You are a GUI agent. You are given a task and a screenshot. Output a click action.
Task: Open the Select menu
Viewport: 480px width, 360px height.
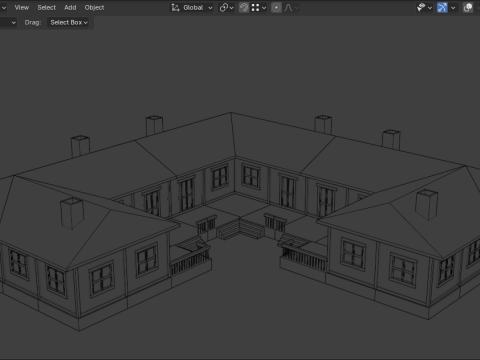[x=46, y=7]
